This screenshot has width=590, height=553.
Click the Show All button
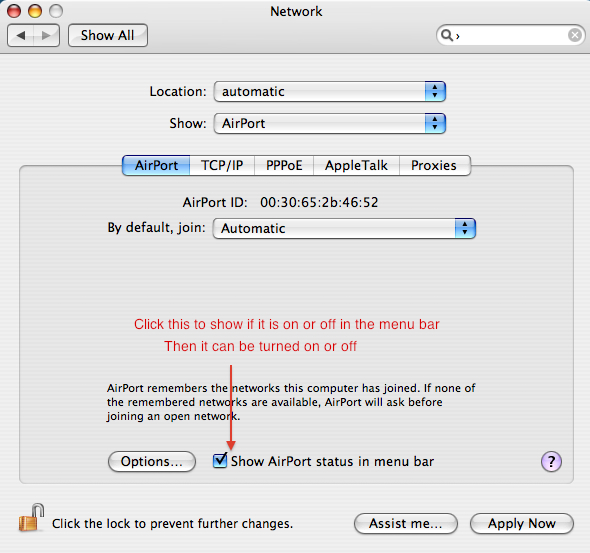(x=108, y=35)
